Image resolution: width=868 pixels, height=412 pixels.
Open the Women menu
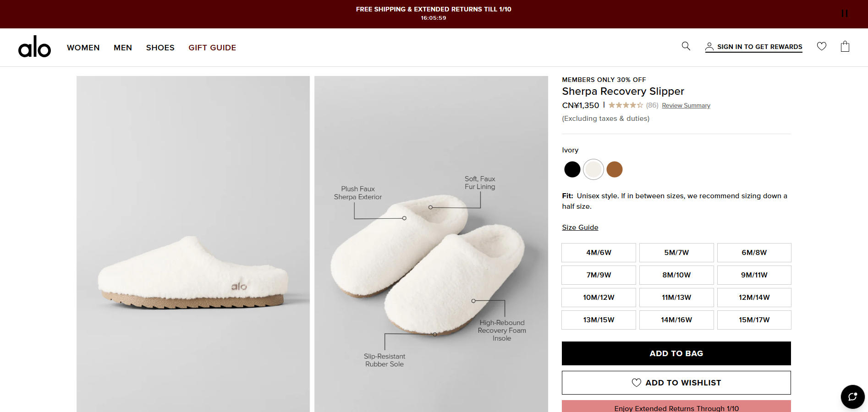[83, 48]
